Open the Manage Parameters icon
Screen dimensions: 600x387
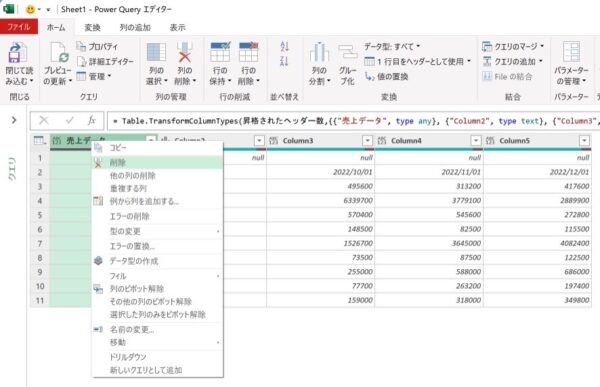tap(571, 52)
